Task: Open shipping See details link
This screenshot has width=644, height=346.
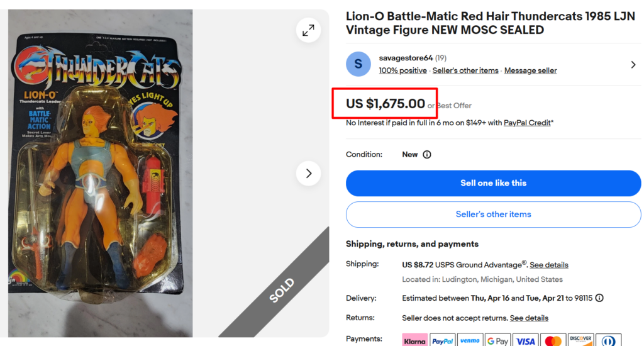Action: point(549,265)
